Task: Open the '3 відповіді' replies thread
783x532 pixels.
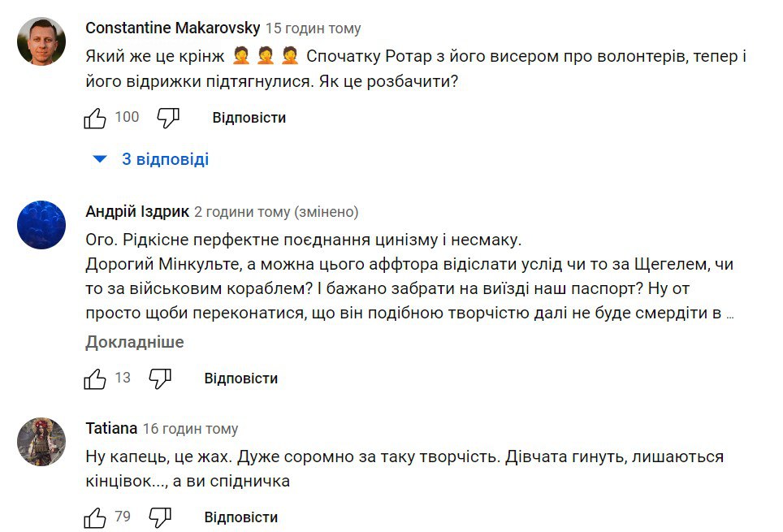Action: (x=165, y=160)
